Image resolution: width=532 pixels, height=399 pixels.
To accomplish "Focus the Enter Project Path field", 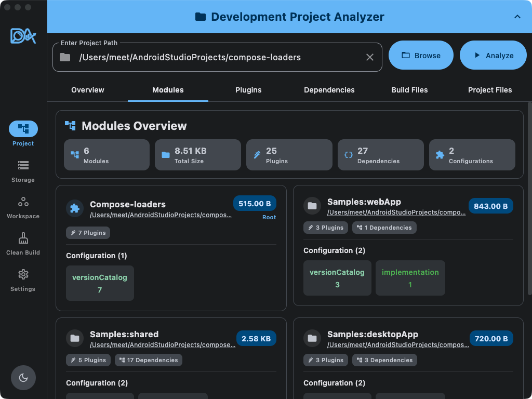I will [x=217, y=57].
